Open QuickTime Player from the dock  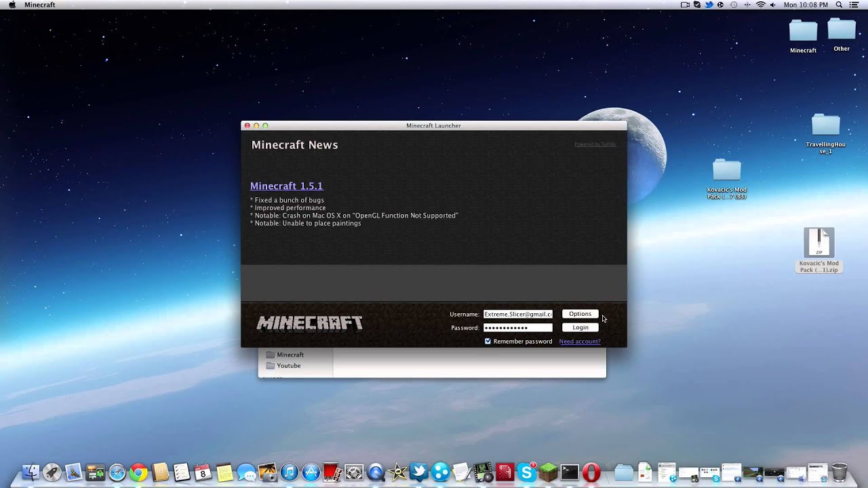(376, 472)
